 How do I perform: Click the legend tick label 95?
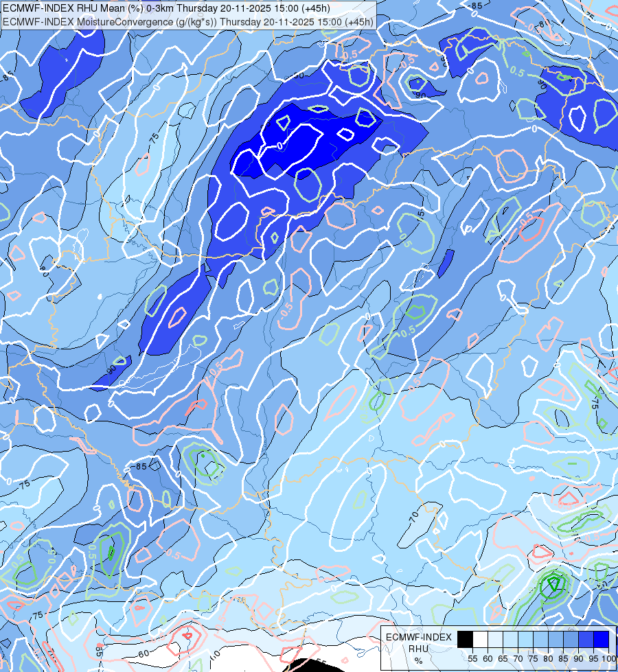click(x=593, y=659)
